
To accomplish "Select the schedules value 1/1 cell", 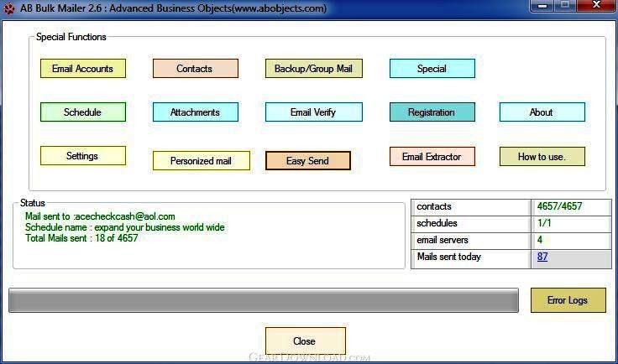I will click(x=571, y=223).
